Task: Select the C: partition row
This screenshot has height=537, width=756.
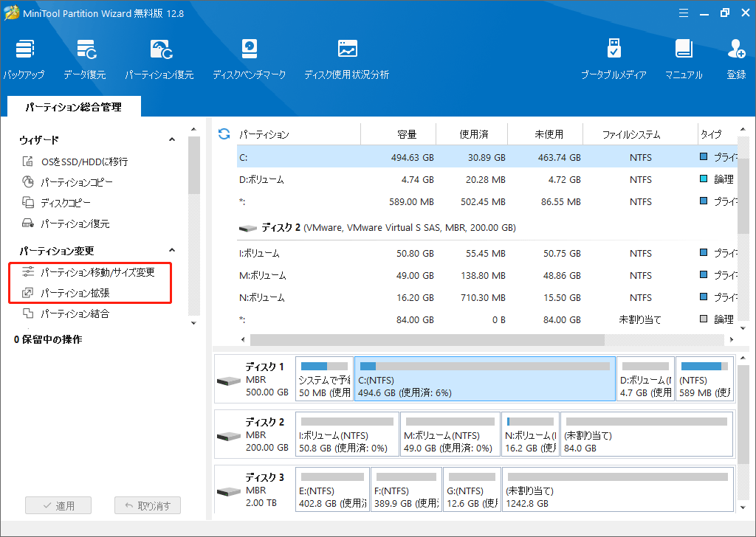Action: (x=487, y=157)
